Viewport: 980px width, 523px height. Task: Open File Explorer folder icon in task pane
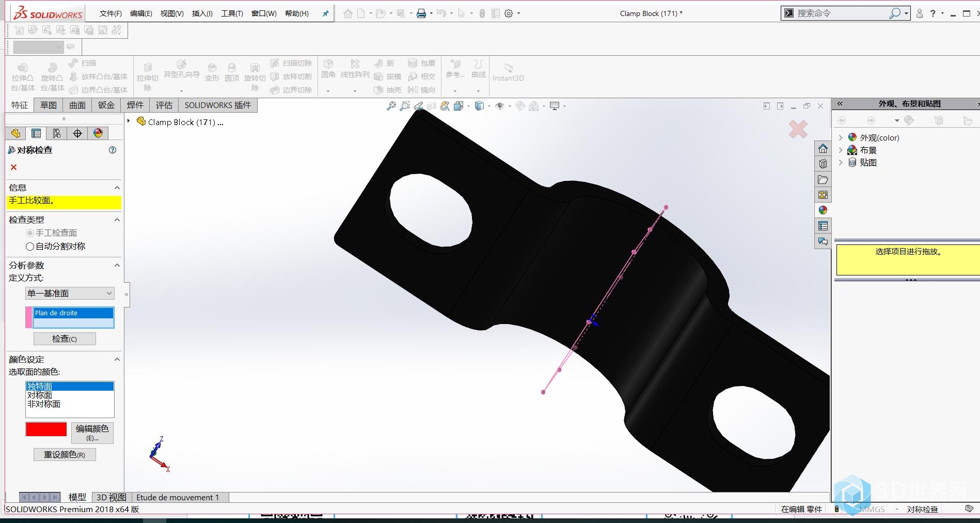point(823,180)
